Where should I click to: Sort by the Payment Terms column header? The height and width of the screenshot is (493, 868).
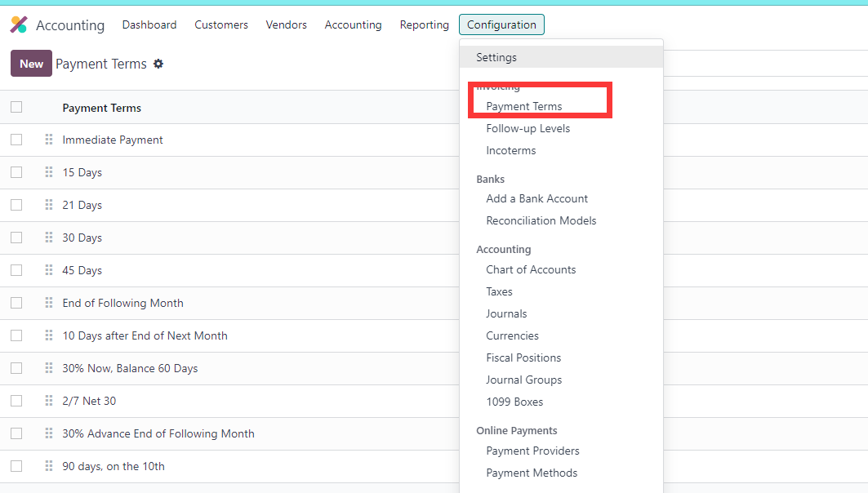pyautogui.click(x=102, y=108)
